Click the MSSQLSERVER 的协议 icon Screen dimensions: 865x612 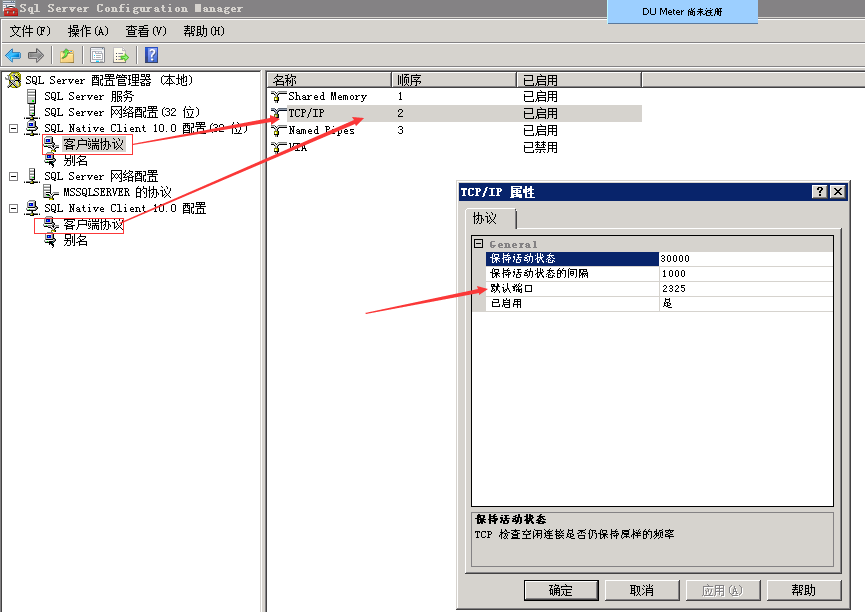(51, 192)
